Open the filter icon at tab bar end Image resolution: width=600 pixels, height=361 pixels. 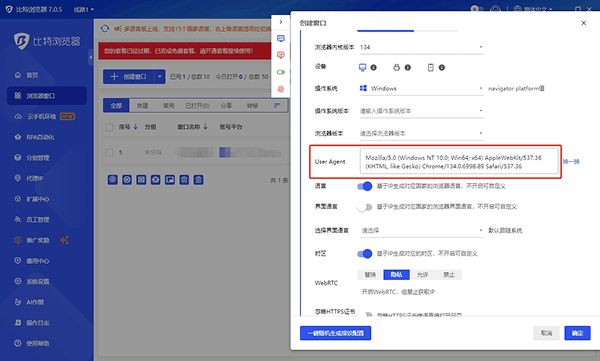click(x=277, y=105)
